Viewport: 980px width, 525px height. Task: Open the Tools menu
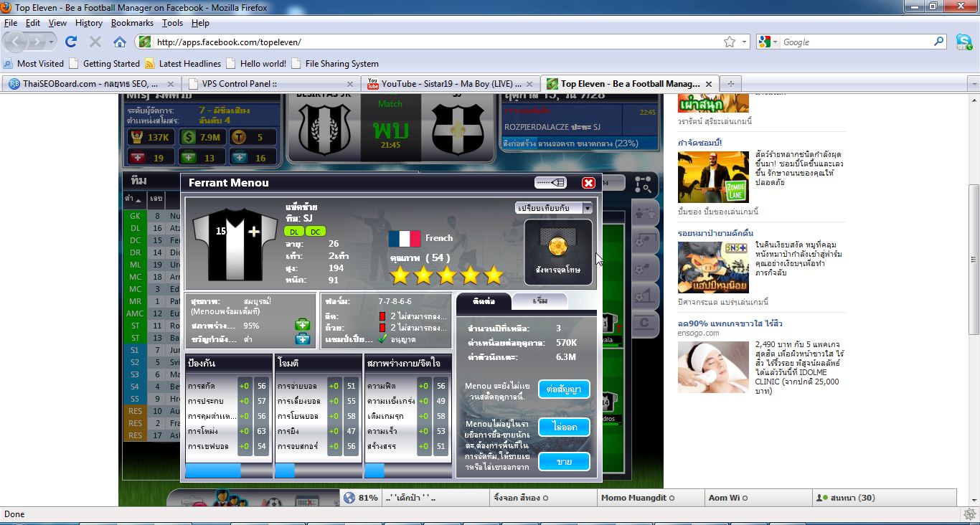[172, 23]
